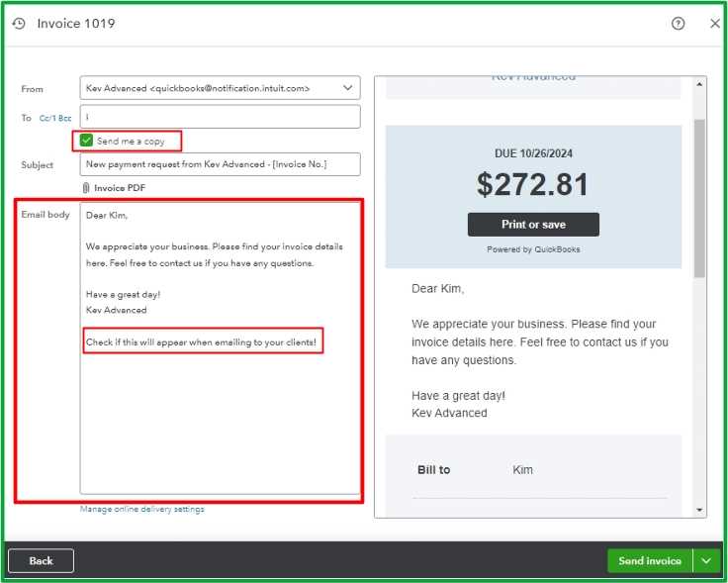Edit the Subject line field
This screenshot has height=583, width=728.
[220, 164]
